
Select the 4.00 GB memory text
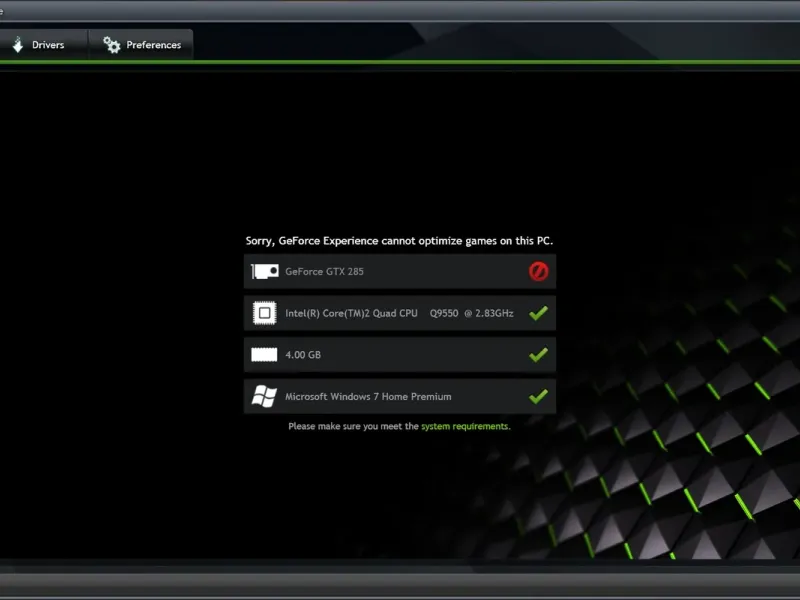click(303, 355)
